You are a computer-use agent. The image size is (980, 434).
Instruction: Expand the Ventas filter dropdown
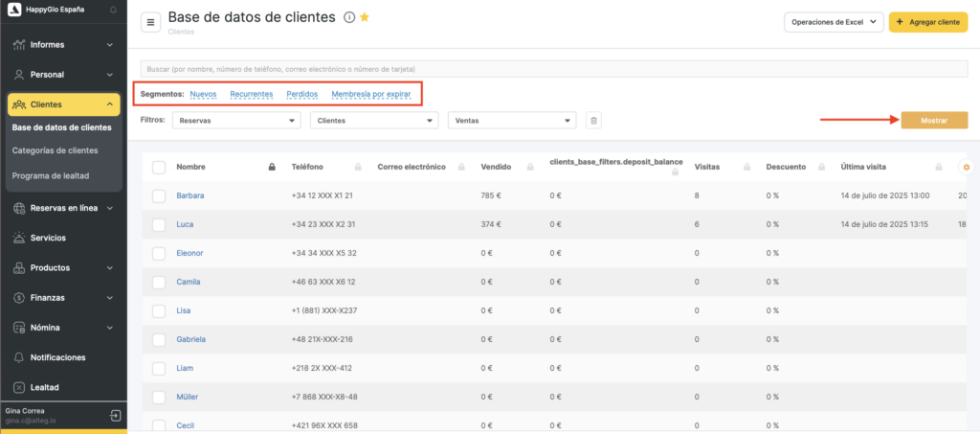511,121
